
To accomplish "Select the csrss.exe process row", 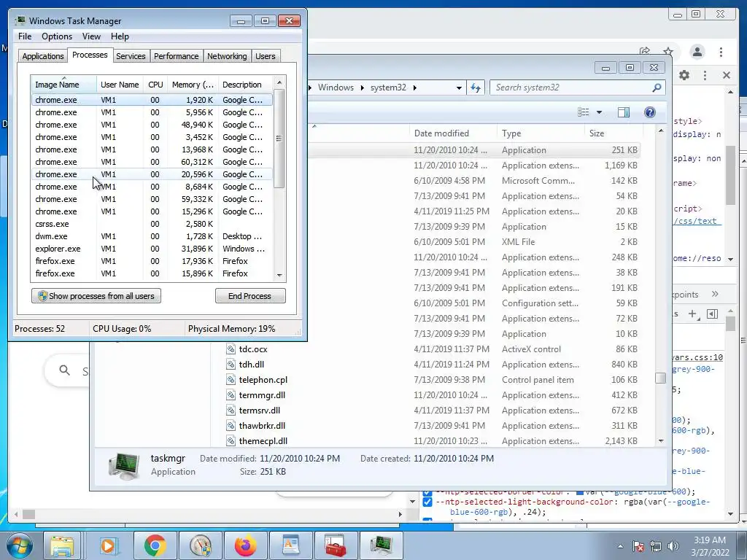I will 152,224.
